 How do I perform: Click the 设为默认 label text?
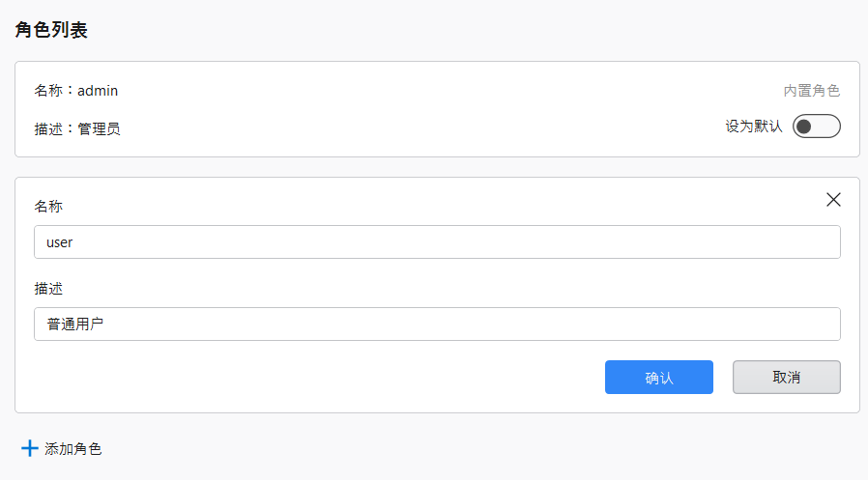[x=754, y=127]
